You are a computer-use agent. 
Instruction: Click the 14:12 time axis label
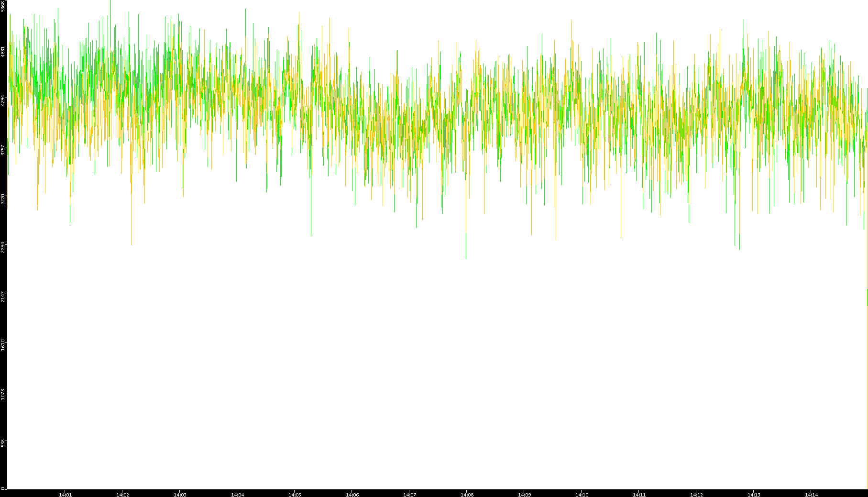coord(696,495)
